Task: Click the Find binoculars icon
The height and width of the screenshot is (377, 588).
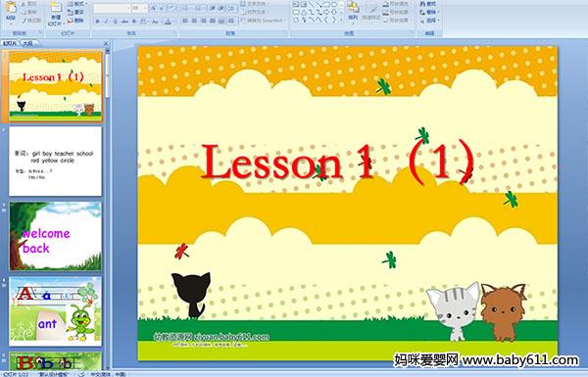Action: tap(422, 4)
